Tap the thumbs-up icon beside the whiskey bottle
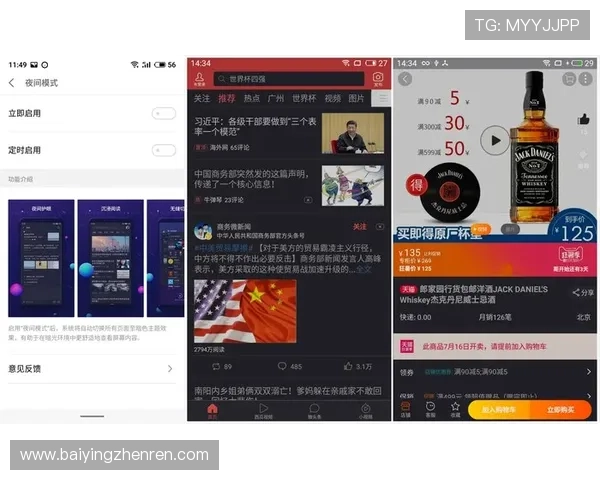Screen dimensions: 600x480 point(583,119)
